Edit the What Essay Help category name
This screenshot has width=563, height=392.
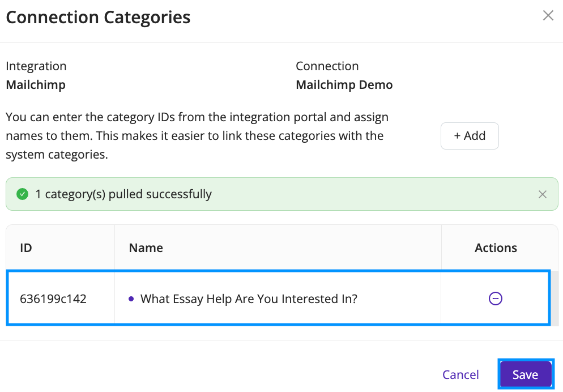(x=249, y=299)
